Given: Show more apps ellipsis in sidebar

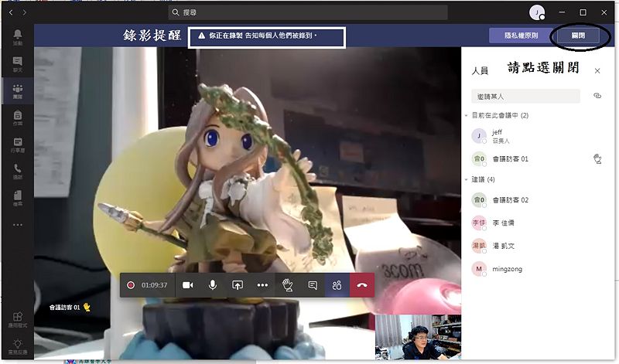Looking at the screenshot, I should pyautogui.click(x=18, y=225).
